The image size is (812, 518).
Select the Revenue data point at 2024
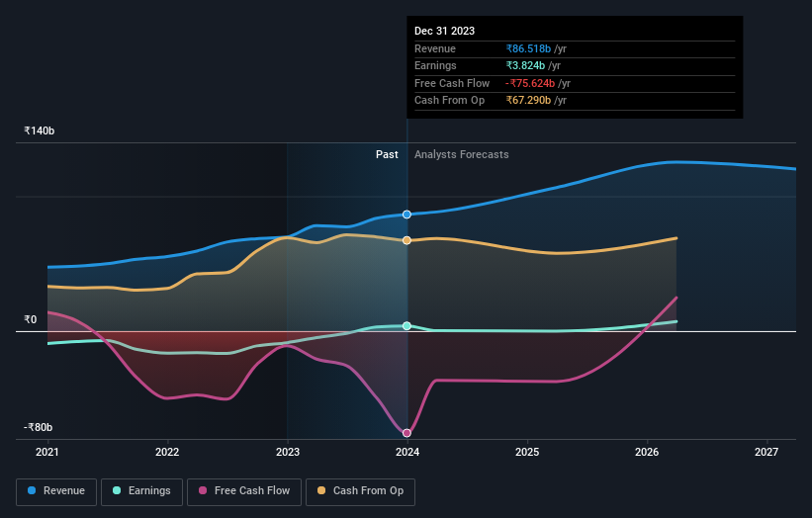click(x=407, y=215)
